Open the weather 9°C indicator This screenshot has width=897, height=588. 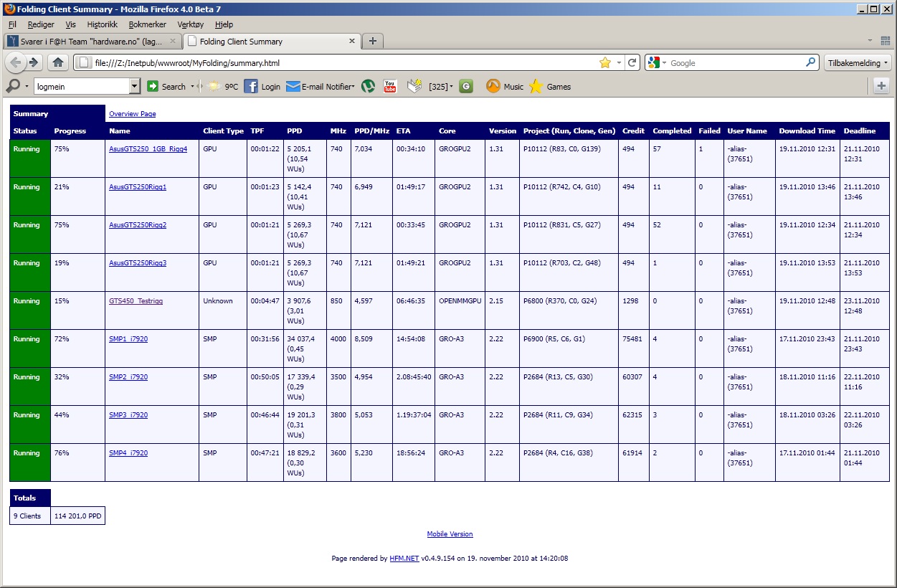click(x=223, y=86)
